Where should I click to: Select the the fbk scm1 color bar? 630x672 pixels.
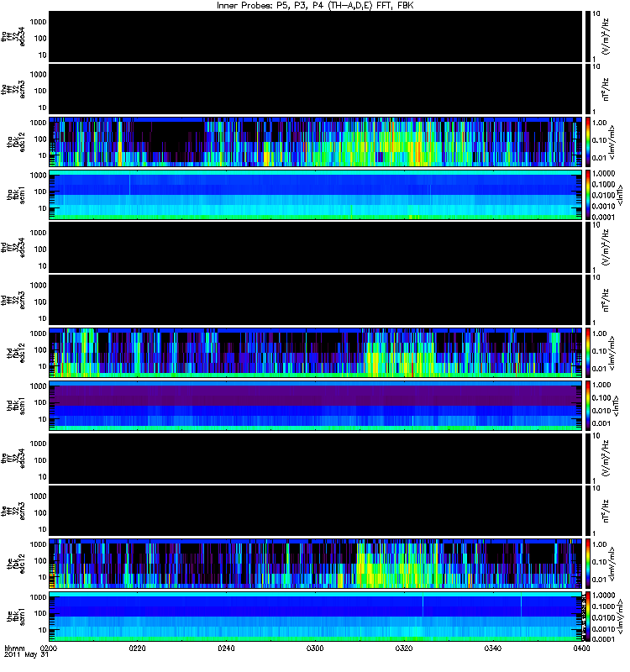coord(587,617)
